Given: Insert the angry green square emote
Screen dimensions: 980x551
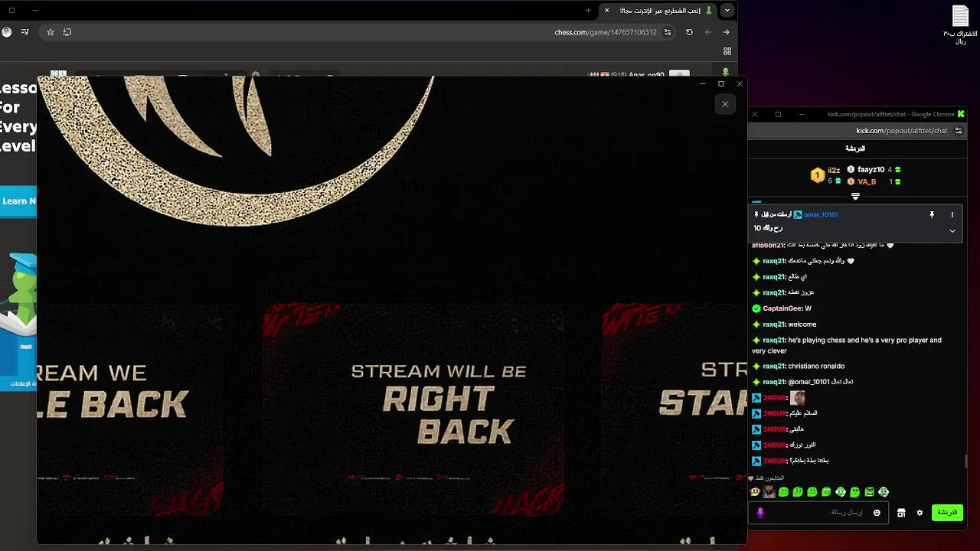Looking at the screenshot, I should click(869, 492).
